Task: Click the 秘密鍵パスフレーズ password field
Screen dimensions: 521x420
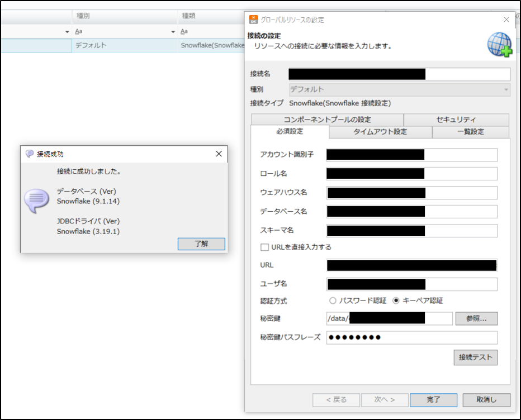Action: click(411, 338)
